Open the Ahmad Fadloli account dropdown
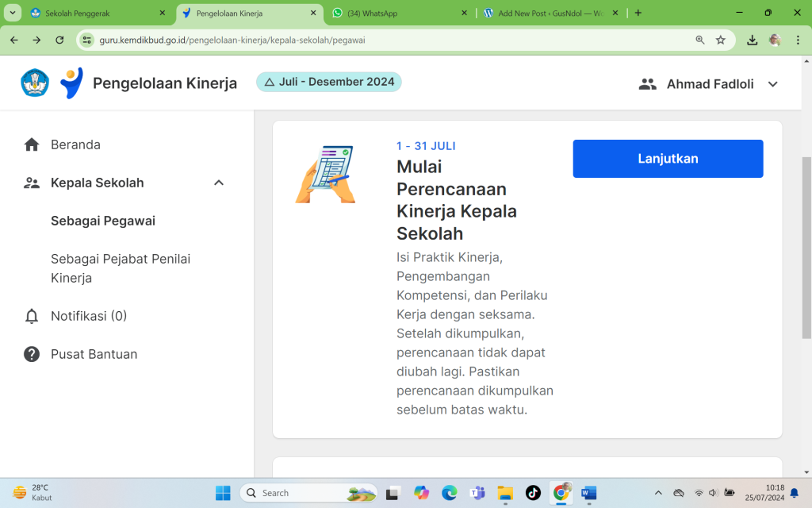The height and width of the screenshot is (508, 812). click(x=772, y=84)
